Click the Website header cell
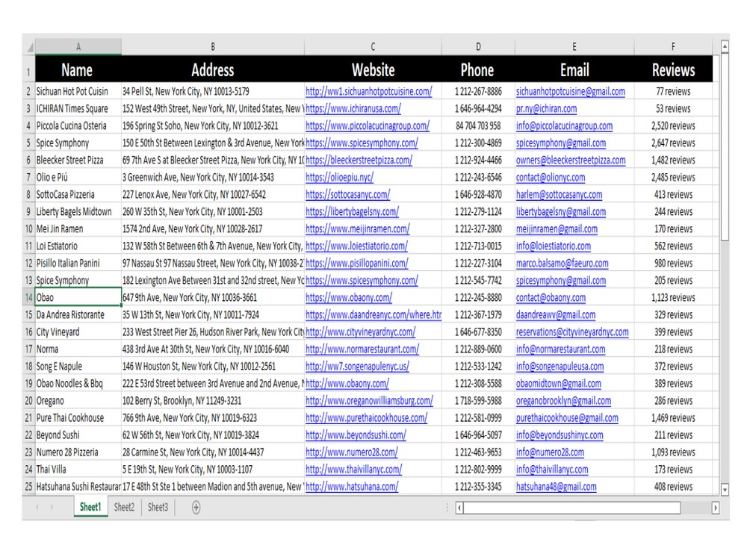The height and width of the screenshot is (560, 747). click(x=373, y=69)
